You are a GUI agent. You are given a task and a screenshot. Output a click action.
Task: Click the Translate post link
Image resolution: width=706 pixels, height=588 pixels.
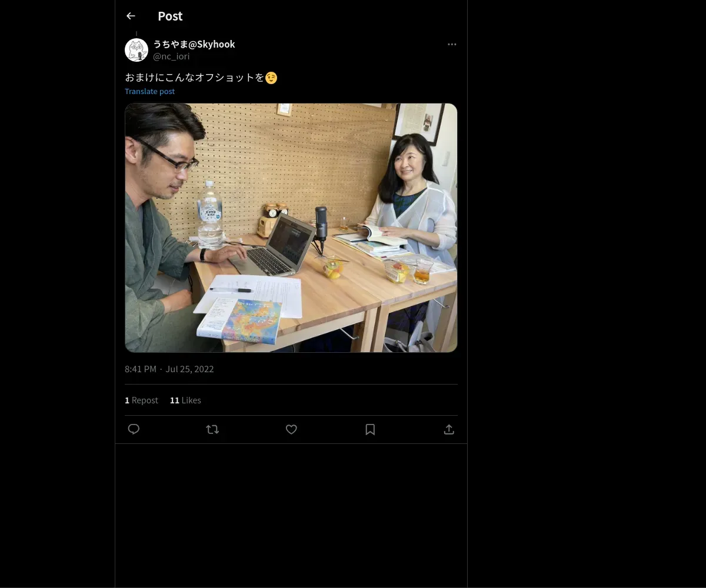click(149, 91)
